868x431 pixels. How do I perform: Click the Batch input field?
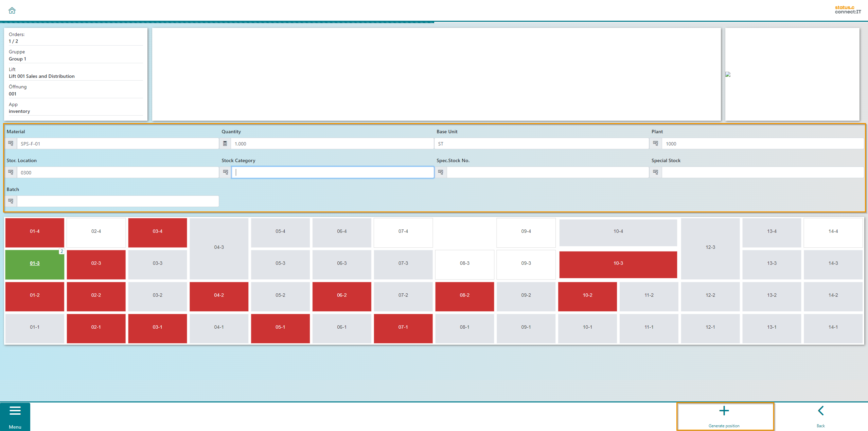[x=118, y=201]
